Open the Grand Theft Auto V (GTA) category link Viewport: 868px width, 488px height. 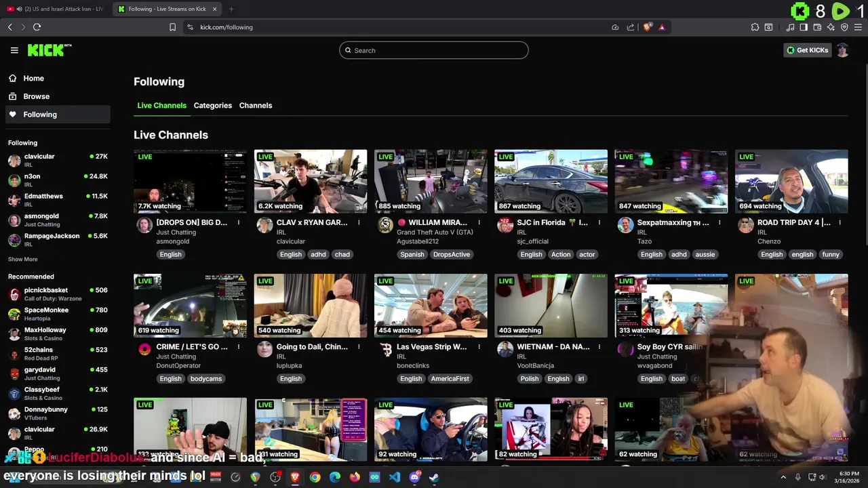point(435,232)
